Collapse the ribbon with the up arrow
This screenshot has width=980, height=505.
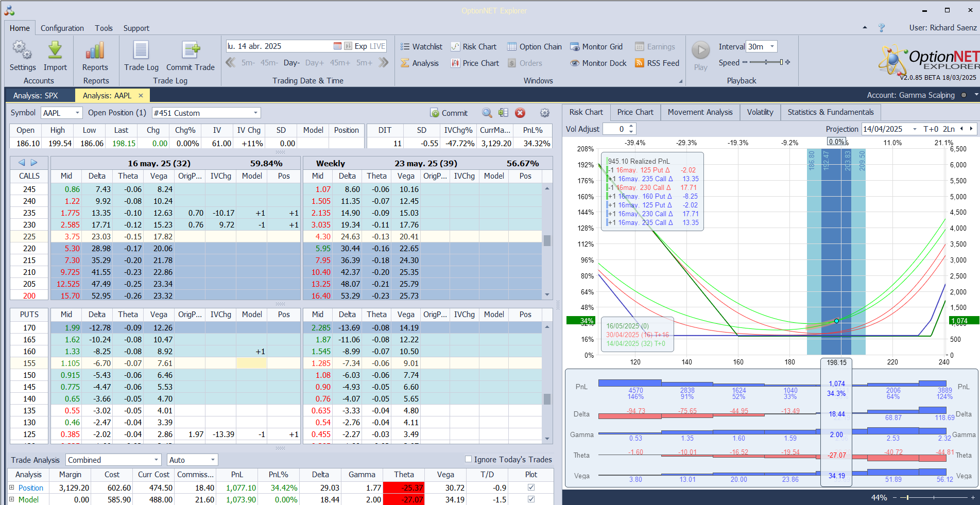(865, 28)
